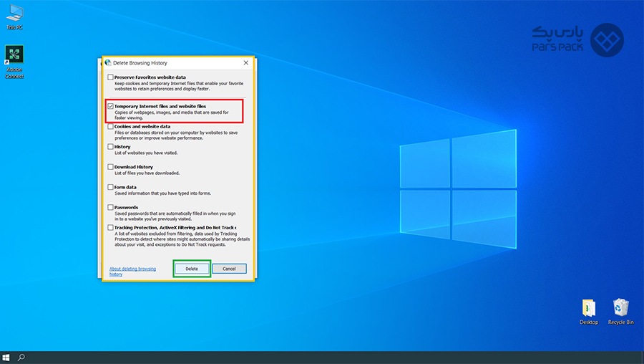Check Preserve Favorites website data
The width and height of the screenshot is (644, 364).
point(110,77)
